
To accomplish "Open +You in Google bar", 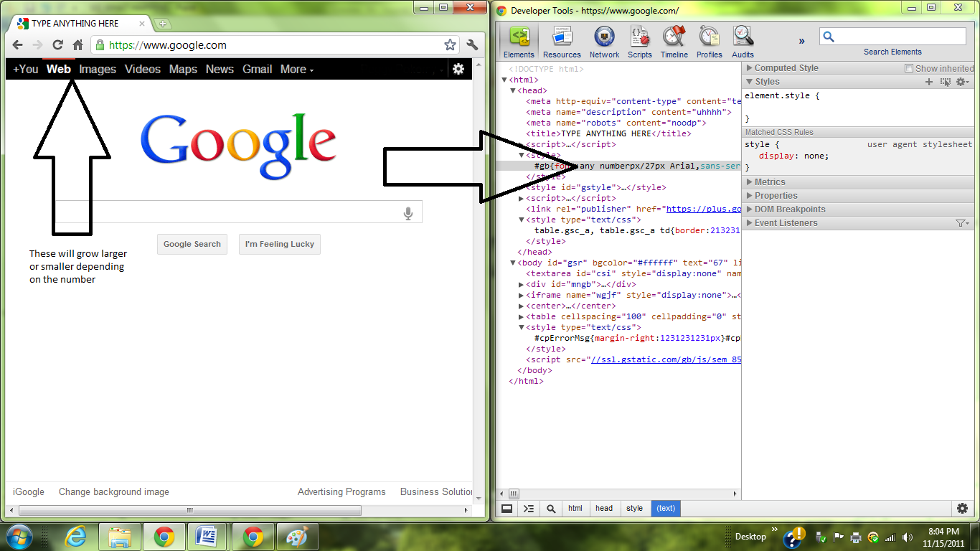I will (x=26, y=70).
